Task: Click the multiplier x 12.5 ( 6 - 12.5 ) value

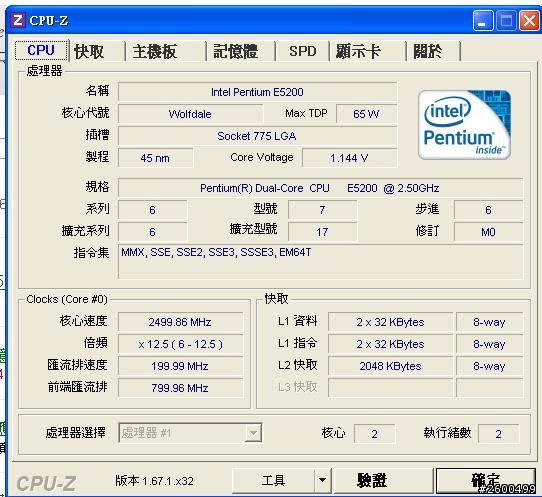Action: [x=180, y=344]
